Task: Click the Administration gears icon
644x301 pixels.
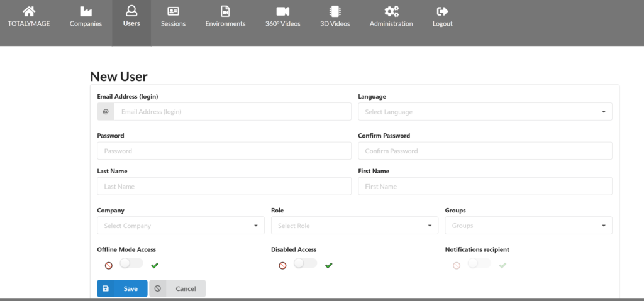Action: tap(391, 11)
